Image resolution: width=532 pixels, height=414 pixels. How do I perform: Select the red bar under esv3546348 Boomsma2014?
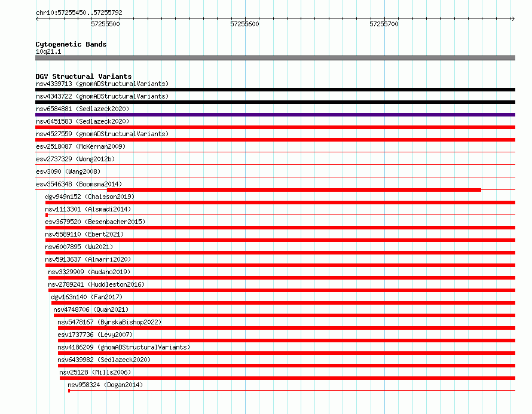[294, 190]
